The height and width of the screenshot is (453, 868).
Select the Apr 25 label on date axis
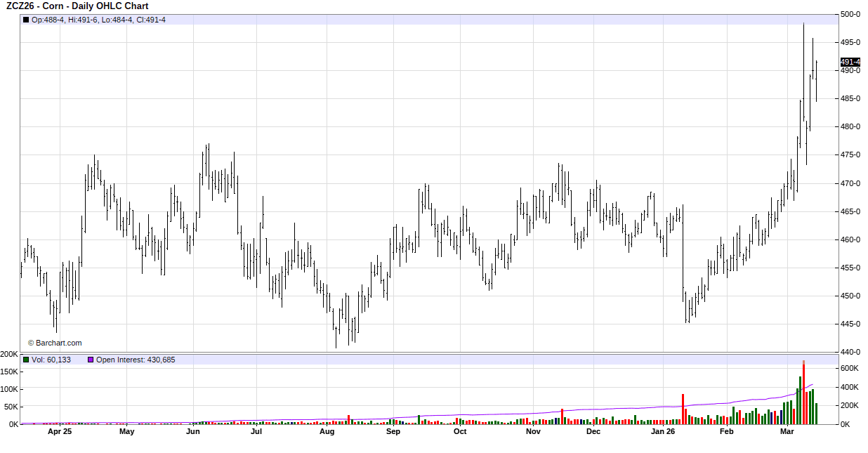tap(60, 432)
